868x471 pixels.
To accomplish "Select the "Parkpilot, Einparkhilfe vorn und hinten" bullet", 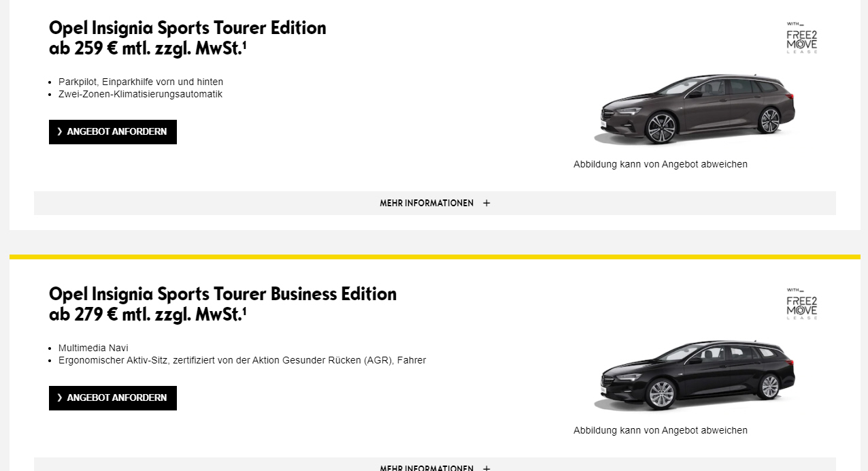I will pos(141,82).
